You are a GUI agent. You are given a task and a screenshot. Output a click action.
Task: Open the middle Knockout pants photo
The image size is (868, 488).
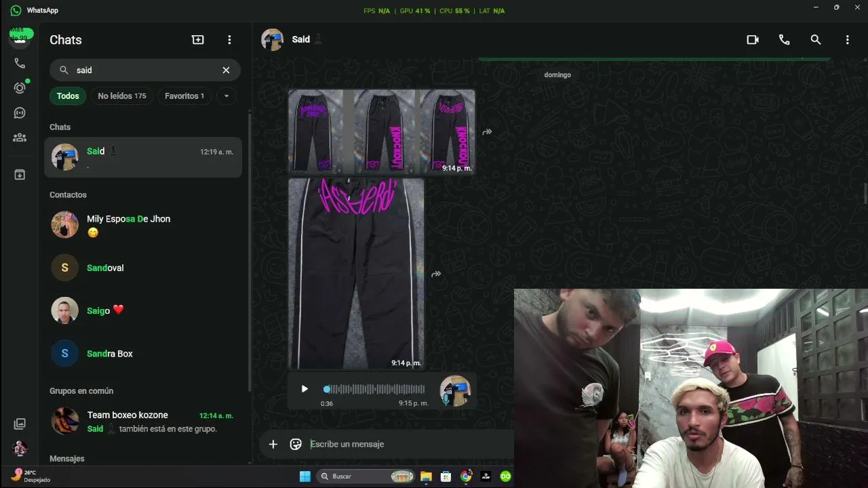384,131
